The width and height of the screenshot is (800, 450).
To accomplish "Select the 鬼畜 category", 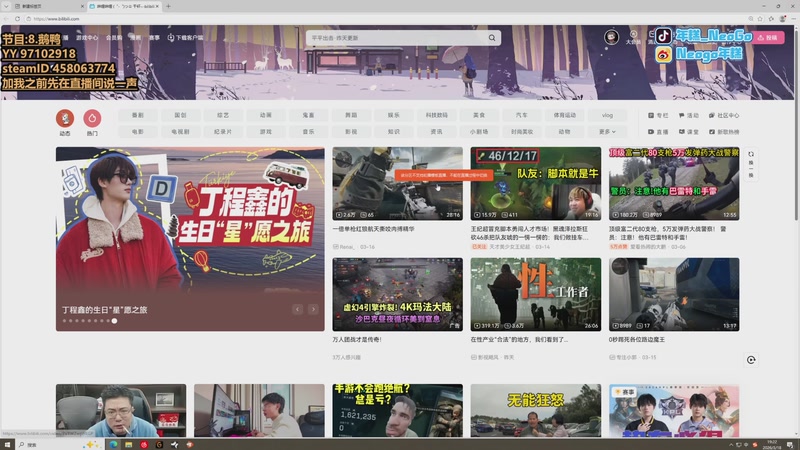I will point(308,115).
